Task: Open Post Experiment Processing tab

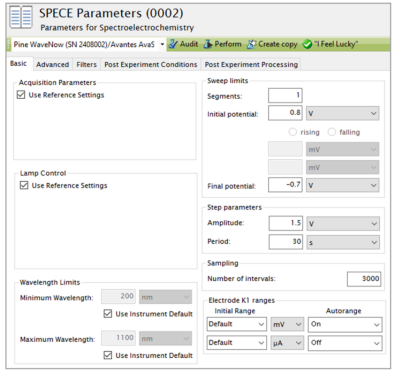Action: (x=251, y=64)
